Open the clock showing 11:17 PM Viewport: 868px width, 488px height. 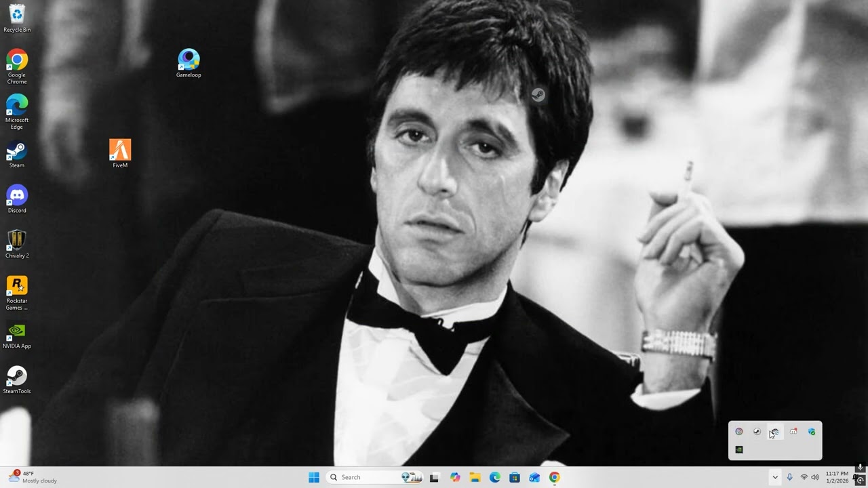(x=837, y=477)
